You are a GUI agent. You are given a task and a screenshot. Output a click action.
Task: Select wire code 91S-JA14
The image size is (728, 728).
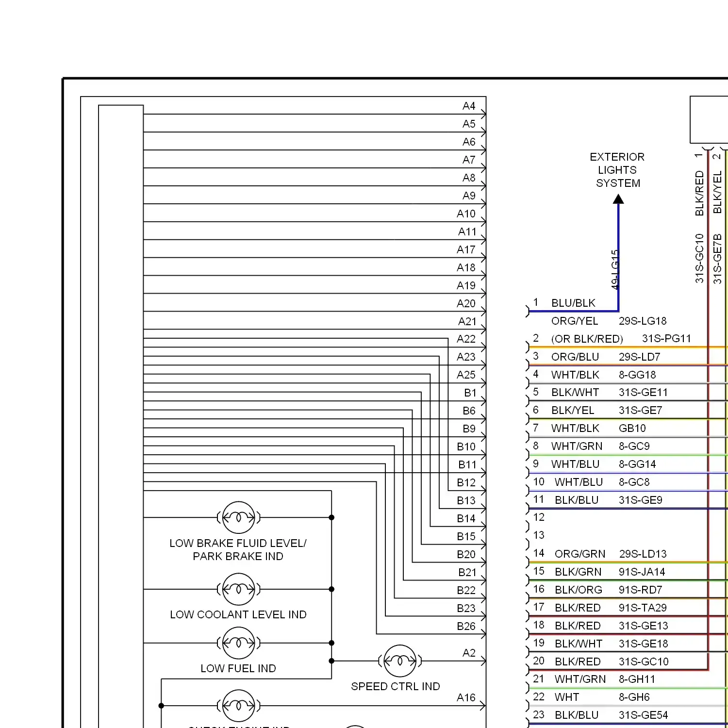pos(642,572)
